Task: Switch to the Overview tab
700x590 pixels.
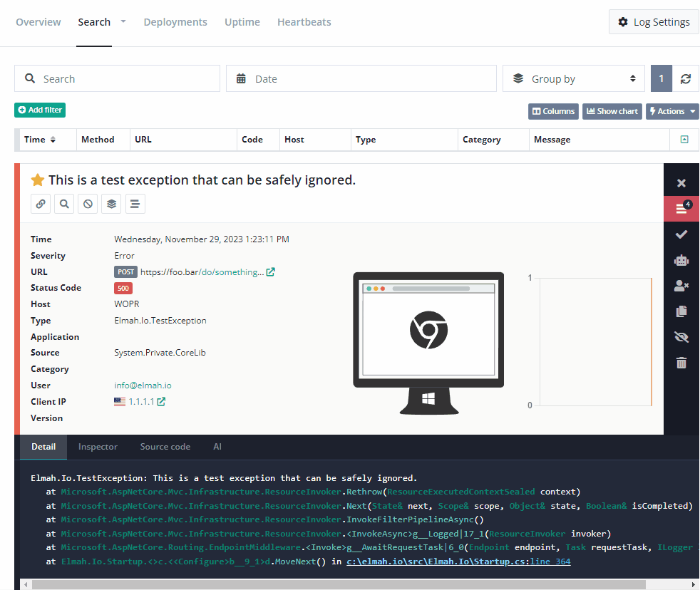Action: 38,22
